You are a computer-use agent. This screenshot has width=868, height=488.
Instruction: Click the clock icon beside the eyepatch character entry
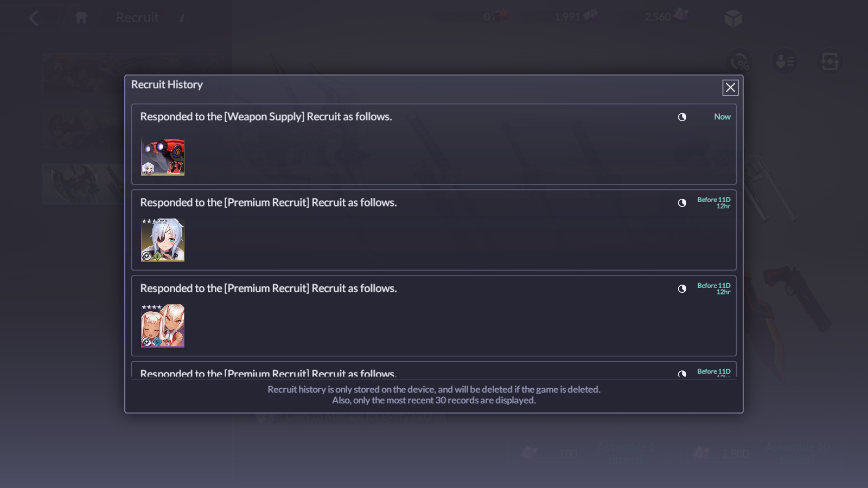pyautogui.click(x=682, y=203)
